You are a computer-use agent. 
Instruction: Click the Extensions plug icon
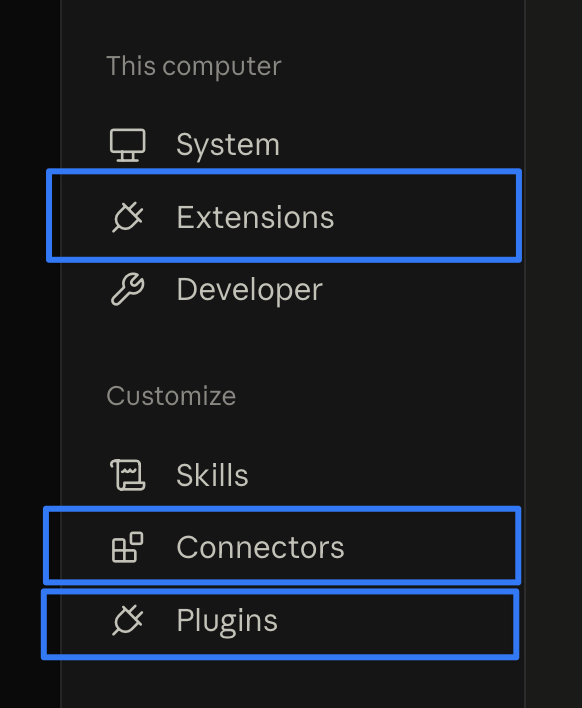click(x=128, y=217)
